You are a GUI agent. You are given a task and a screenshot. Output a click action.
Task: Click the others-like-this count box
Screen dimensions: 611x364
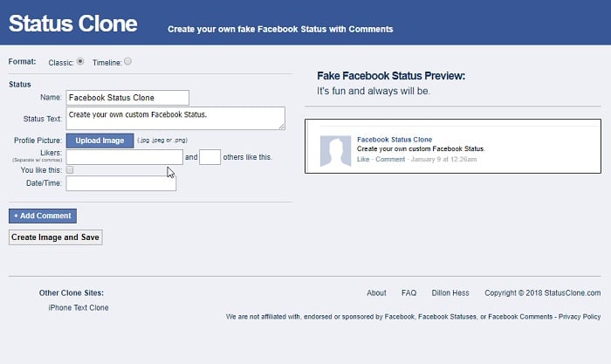coord(209,157)
